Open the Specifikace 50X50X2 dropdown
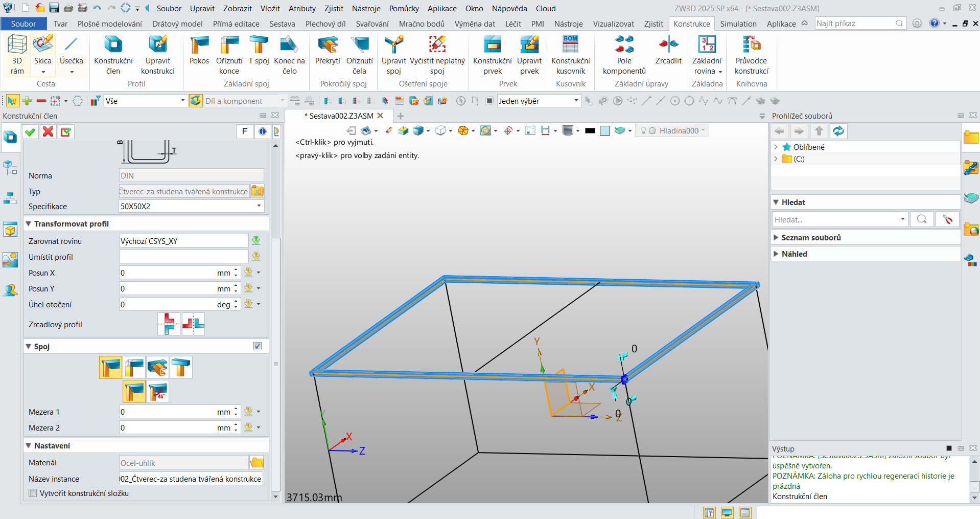 tap(259, 206)
